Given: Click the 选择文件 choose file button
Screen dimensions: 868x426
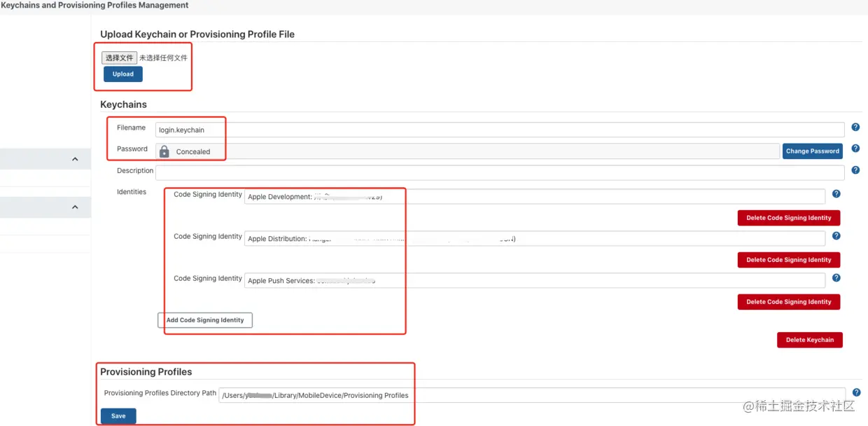Looking at the screenshot, I should pos(119,57).
